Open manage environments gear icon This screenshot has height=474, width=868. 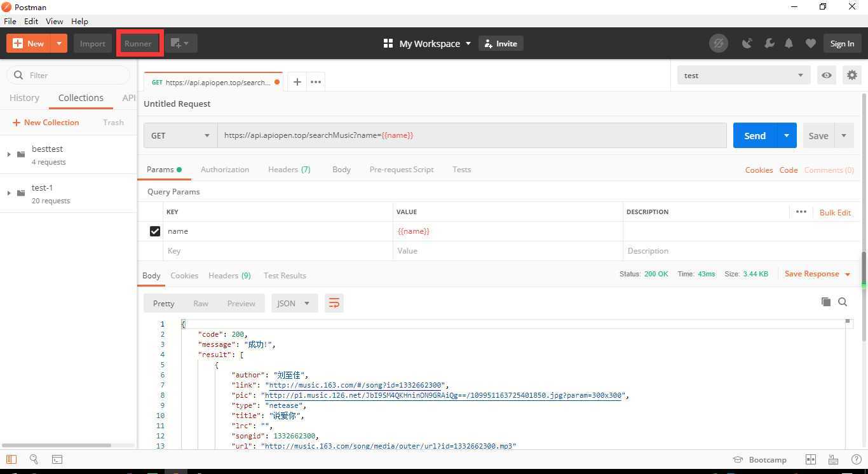(x=852, y=75)
